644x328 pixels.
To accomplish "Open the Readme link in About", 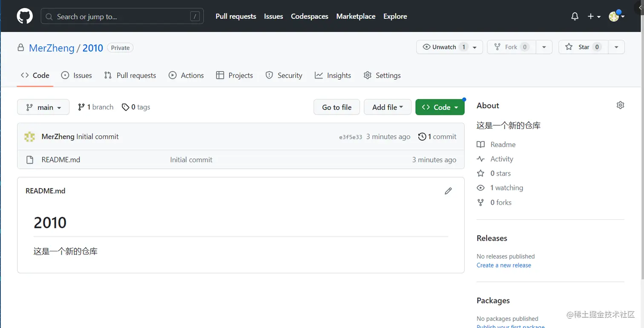I will click(503, 144).
